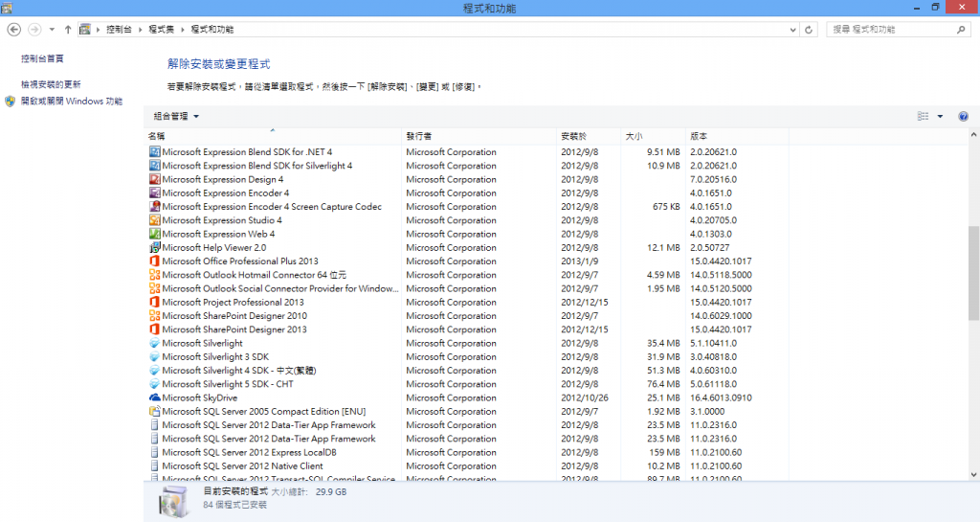Click the Microsoft Help Viewer 2.0 icon
The image size is (980, 522).
154,247
